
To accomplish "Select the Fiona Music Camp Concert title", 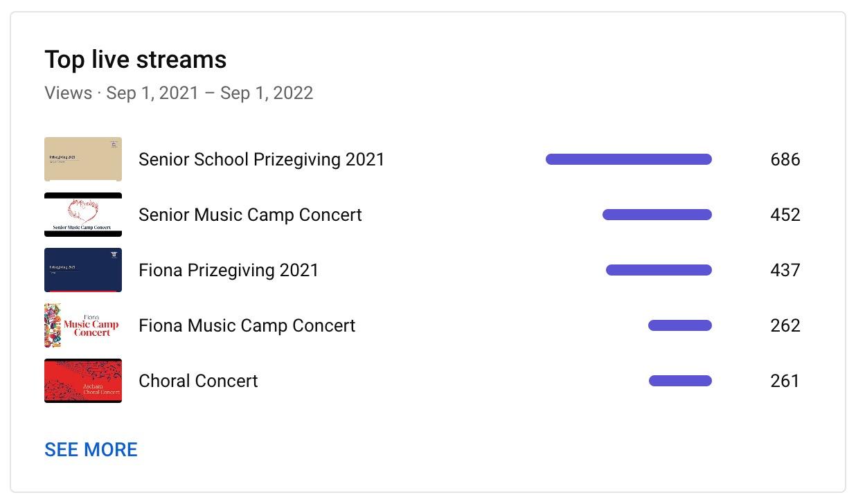I will click(x=247, y=325).
